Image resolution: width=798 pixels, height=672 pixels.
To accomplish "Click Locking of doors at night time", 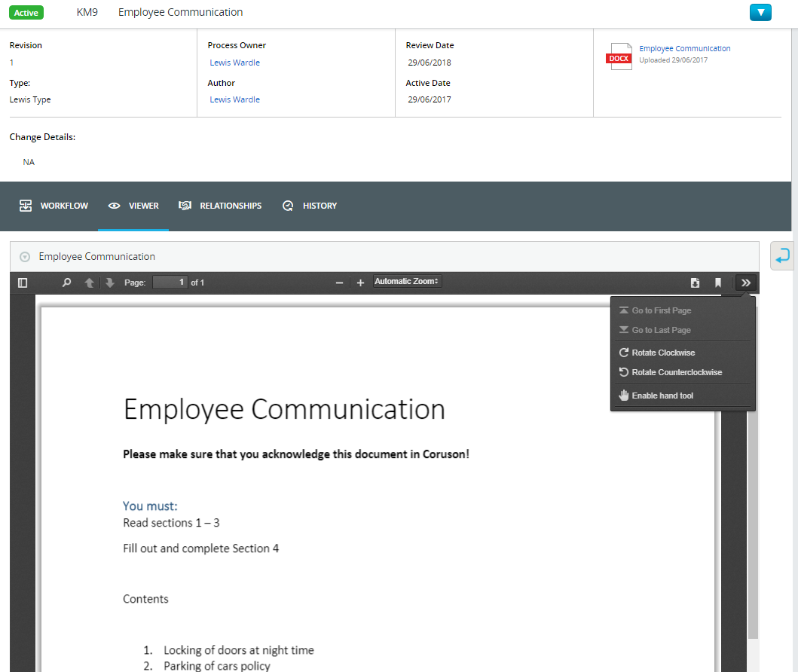I will coord(239,650).
